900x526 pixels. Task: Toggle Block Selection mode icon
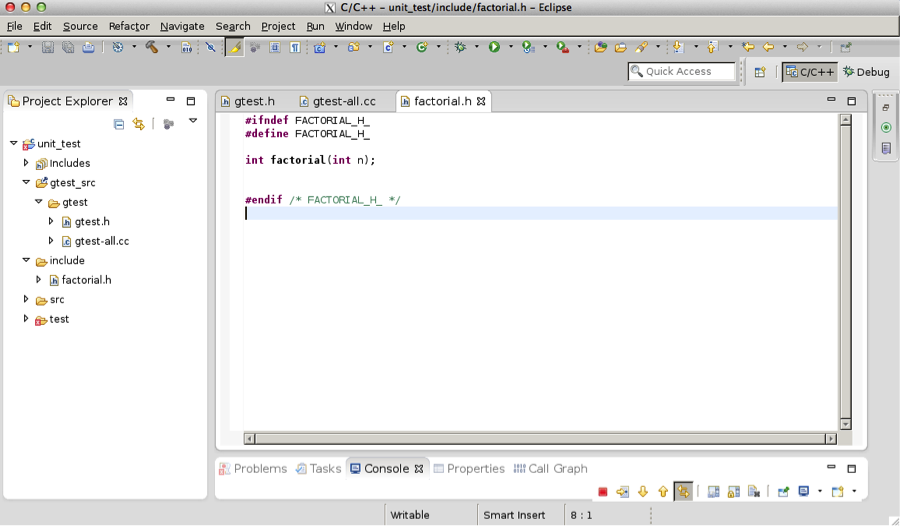pyautogui.click(x=274, y=47)
